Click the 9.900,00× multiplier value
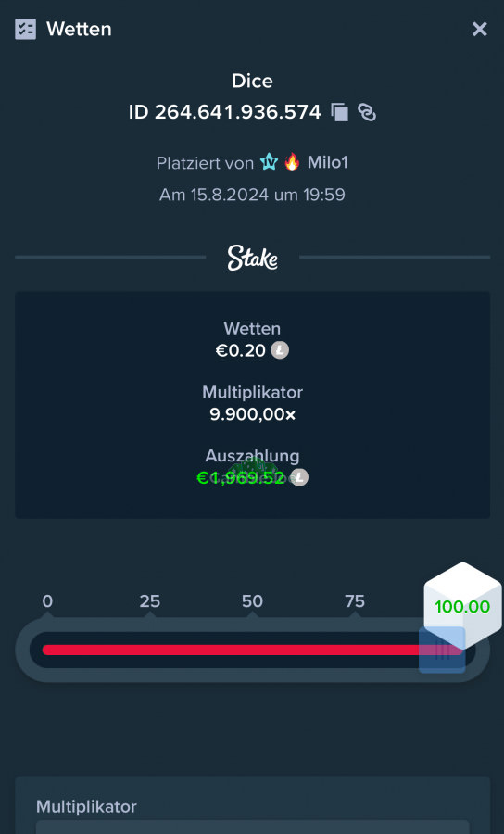The height and width of the screenshot is (834, 504). pyautogui.click(x=253, y=414)
